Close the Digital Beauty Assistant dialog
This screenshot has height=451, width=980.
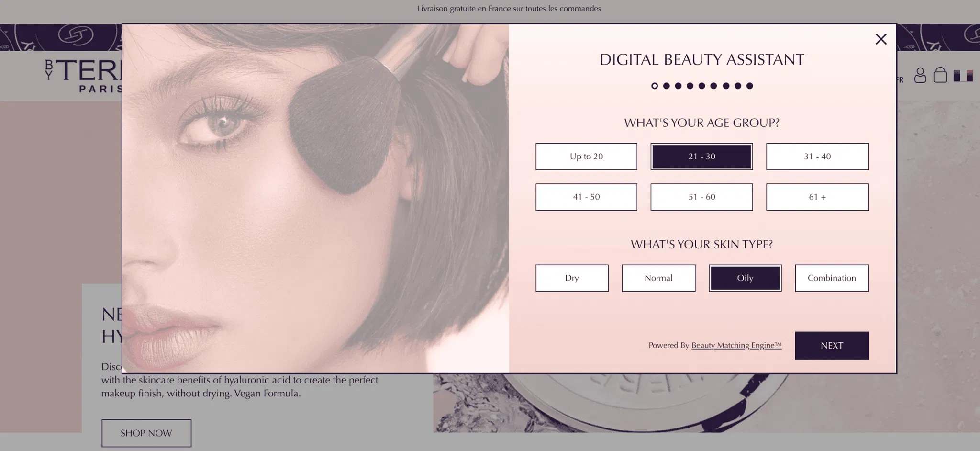click(x=881, y=39)
